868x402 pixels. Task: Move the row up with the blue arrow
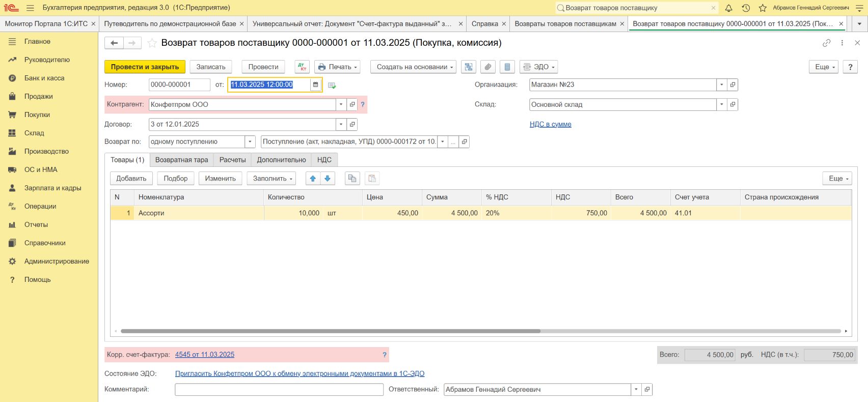(313, 179)
